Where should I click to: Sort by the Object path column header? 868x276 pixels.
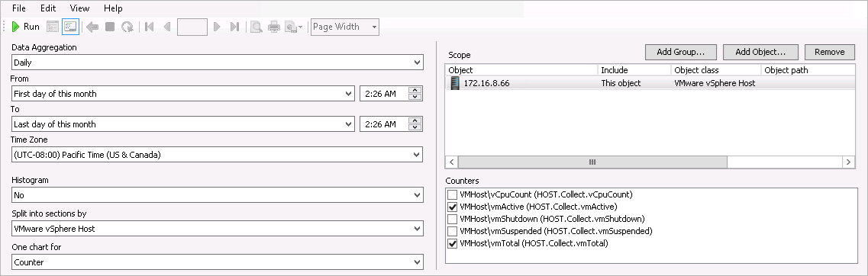click(808, 70)
